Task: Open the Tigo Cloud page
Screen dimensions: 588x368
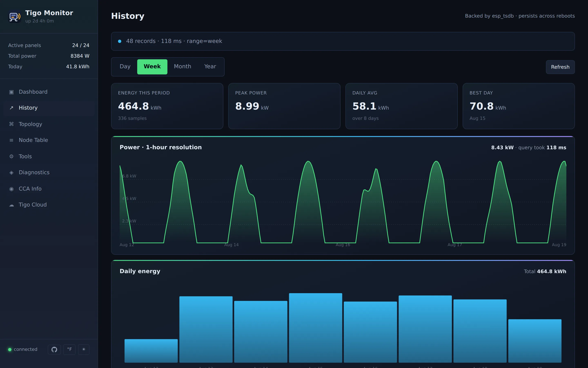Action: coord(49,205)
